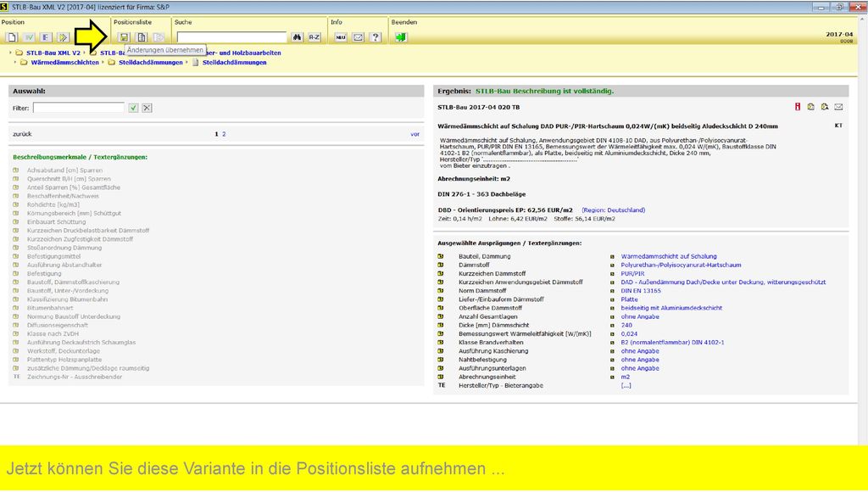Click the DIN EN 13165 value link
Image resolution: width=868 pixels, height=492 pixels.
641,291
